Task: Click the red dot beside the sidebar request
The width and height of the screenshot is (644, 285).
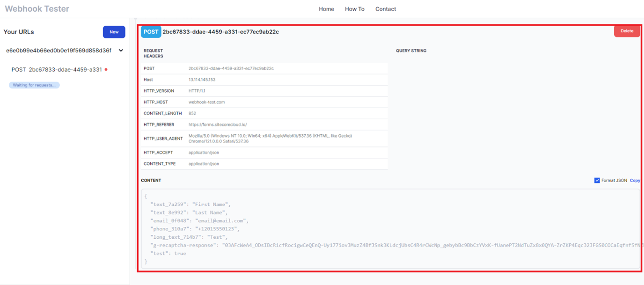Action: [x=106, y=70]
